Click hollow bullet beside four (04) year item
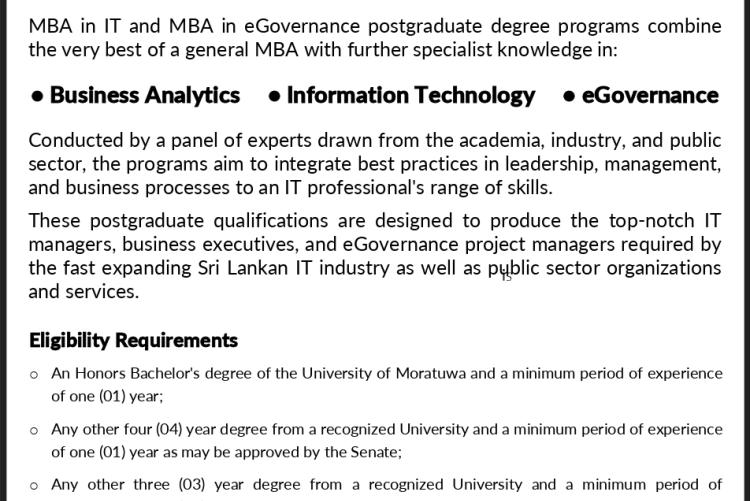 [x=34, y=431]
